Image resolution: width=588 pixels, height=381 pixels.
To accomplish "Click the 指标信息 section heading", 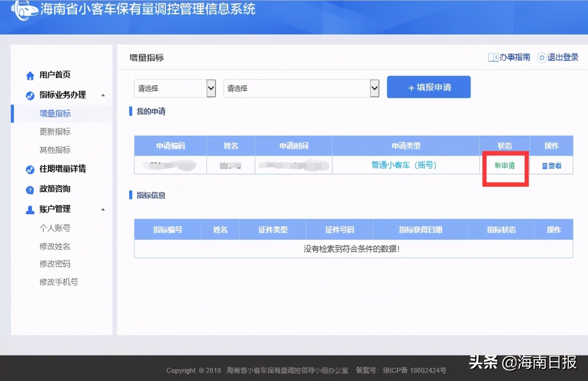I will click(151, 195).
